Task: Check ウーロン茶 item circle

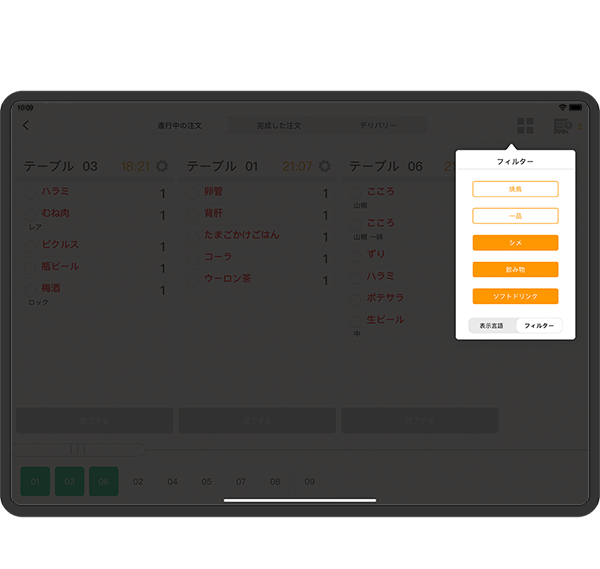Action: pos(192,280)
